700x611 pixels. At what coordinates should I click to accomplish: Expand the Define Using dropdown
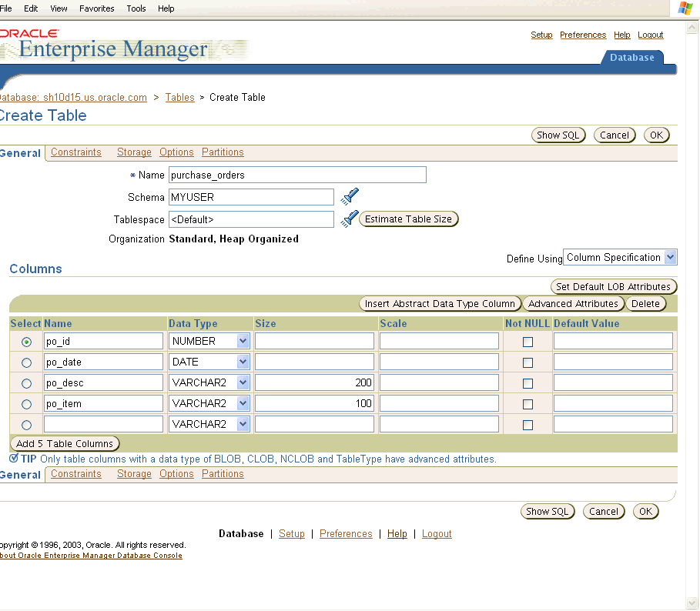click(x=670, y=258)
